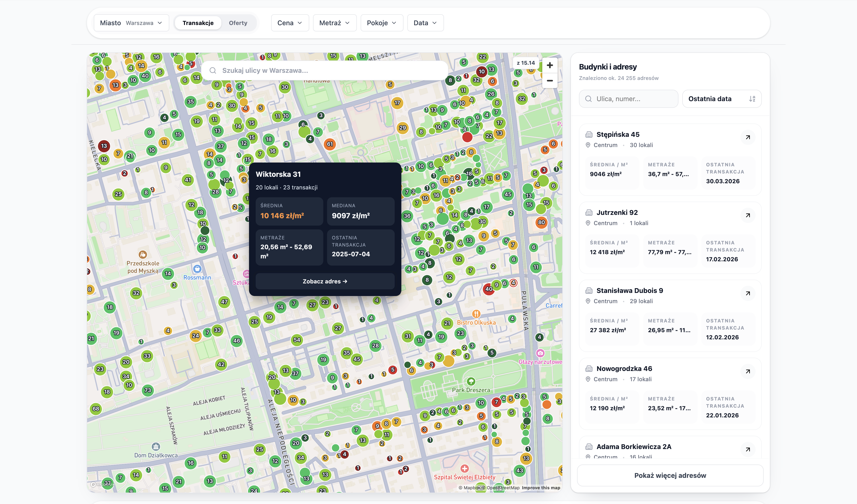Click the green 54 map marker
The image size is (857, 504).
pyautogui.click(x=297, y=340)
